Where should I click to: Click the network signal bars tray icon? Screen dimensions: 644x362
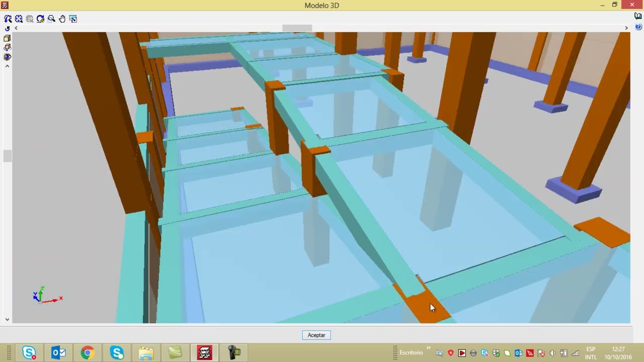(575, 353)
